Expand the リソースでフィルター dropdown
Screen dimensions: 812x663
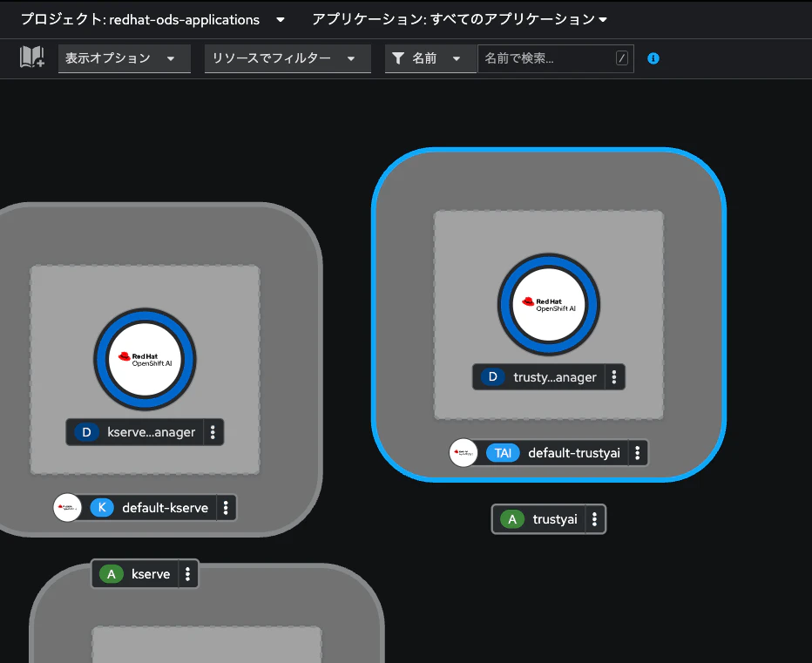tap(288, 58)
